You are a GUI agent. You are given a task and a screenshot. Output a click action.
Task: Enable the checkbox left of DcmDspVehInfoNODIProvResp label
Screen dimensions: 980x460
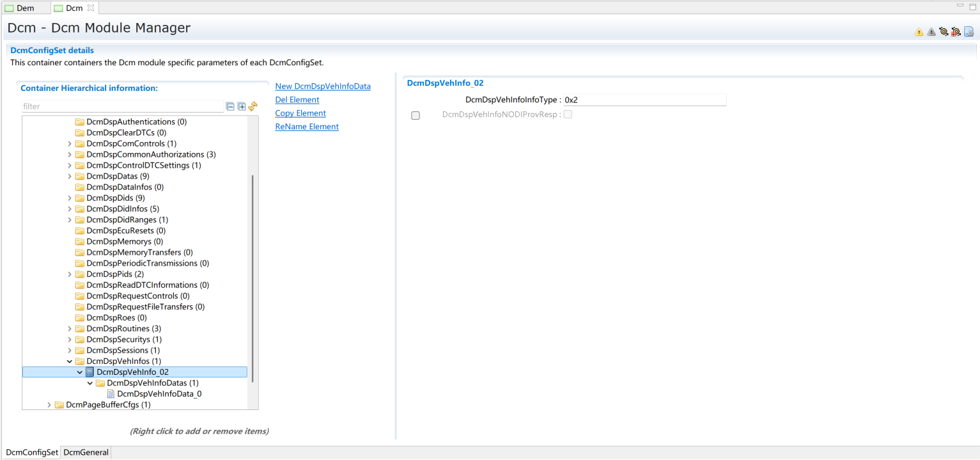tap(416, 116)
